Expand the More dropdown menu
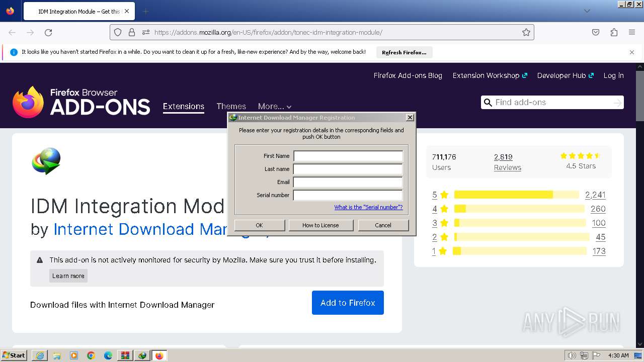The image size is (644, 362). click(275, 106)
